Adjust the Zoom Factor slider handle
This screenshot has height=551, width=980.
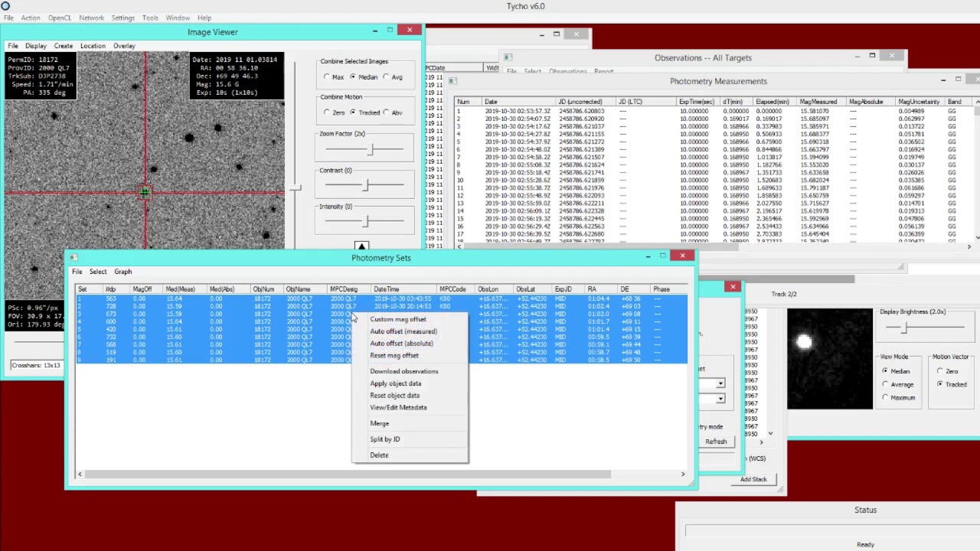[x=371, y=149]
